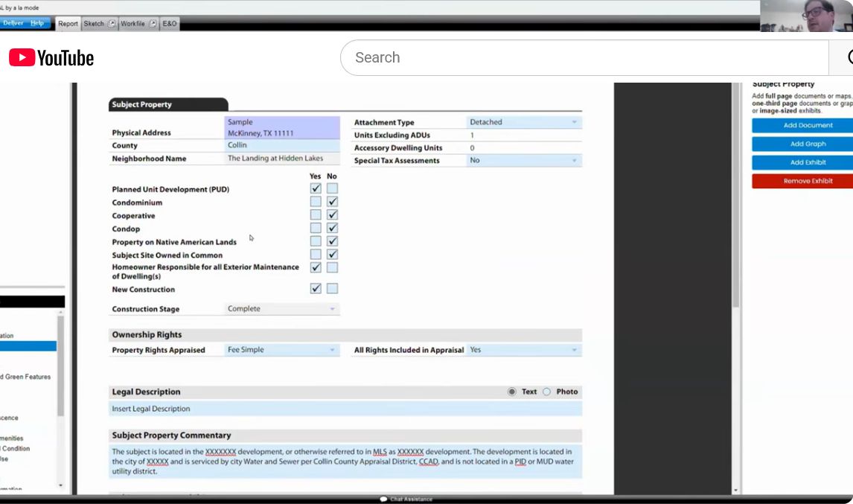Click the webcam thumbnail of presenter
This screenshot has width=853, height=504.
point(806,16)
